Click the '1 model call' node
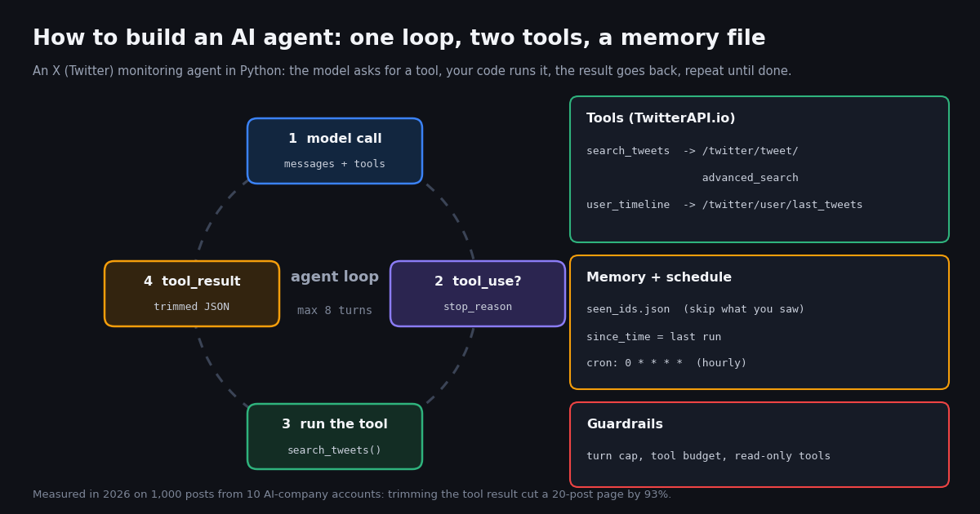The height and width of the screenshot is (514, 980). (x=335, y=151)
